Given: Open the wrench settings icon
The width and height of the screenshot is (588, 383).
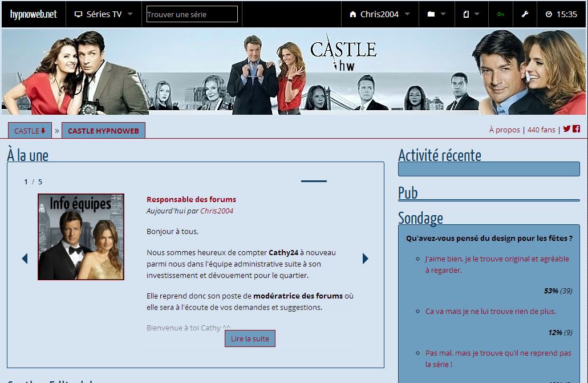Looking at the screenshot, I should click(525, 14).
